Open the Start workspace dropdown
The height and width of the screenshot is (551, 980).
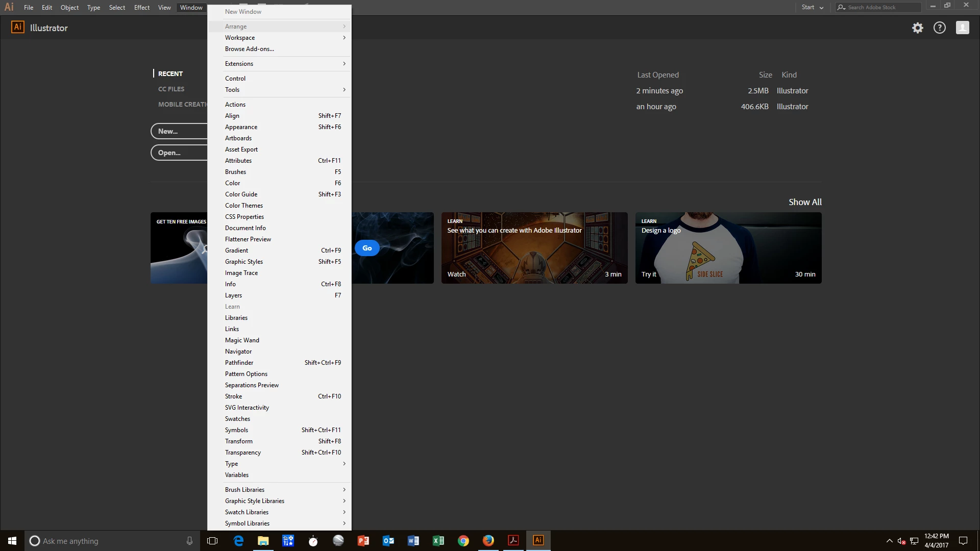tap(812, 7)
